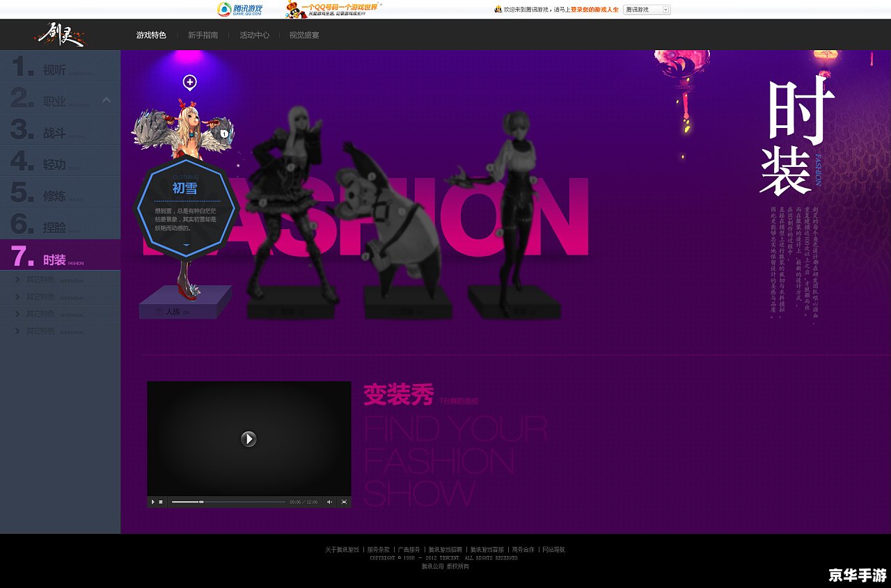Select sidebar item 2. 职业
The image size is (891, 588).
60,98
